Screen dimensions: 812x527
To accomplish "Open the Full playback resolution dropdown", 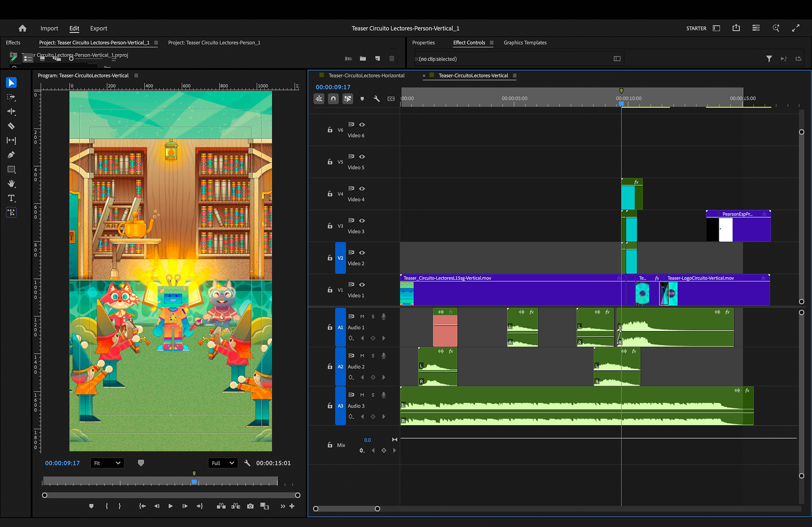I will 223,463.
